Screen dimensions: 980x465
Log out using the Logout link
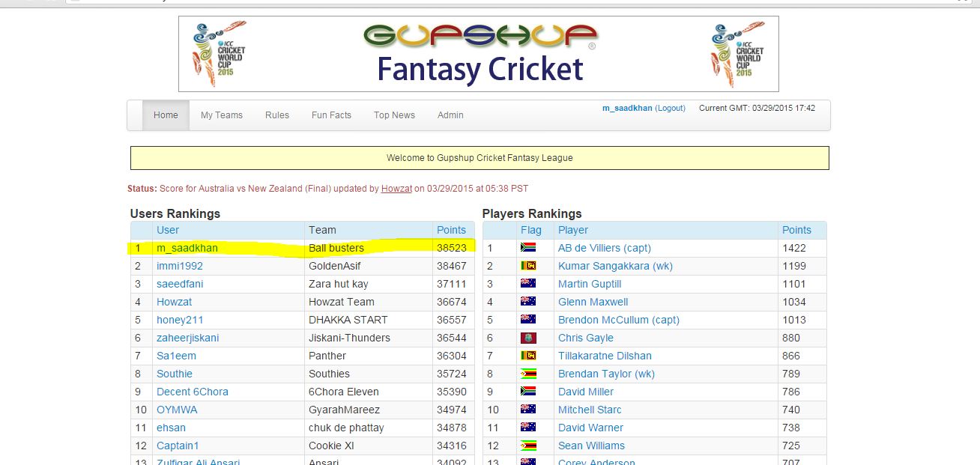(670, 108)
